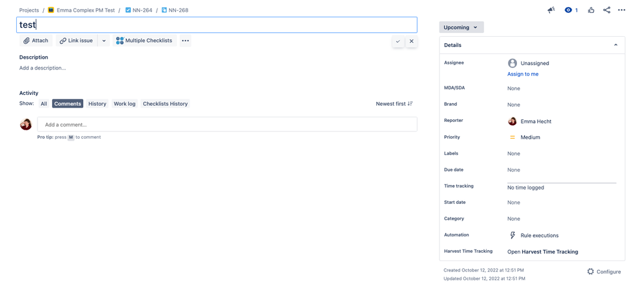Click the unassigned person avatar icon

512,63
